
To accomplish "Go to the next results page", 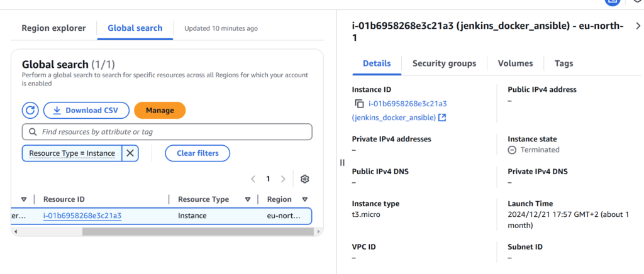I will pos(283,179).
